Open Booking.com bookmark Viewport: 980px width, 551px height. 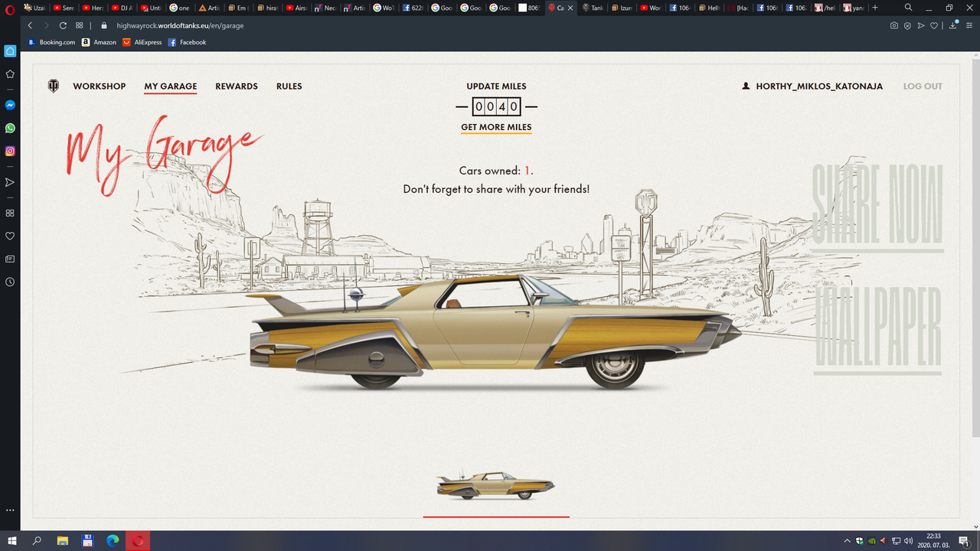pyautogui.click(x=51, y=42)
